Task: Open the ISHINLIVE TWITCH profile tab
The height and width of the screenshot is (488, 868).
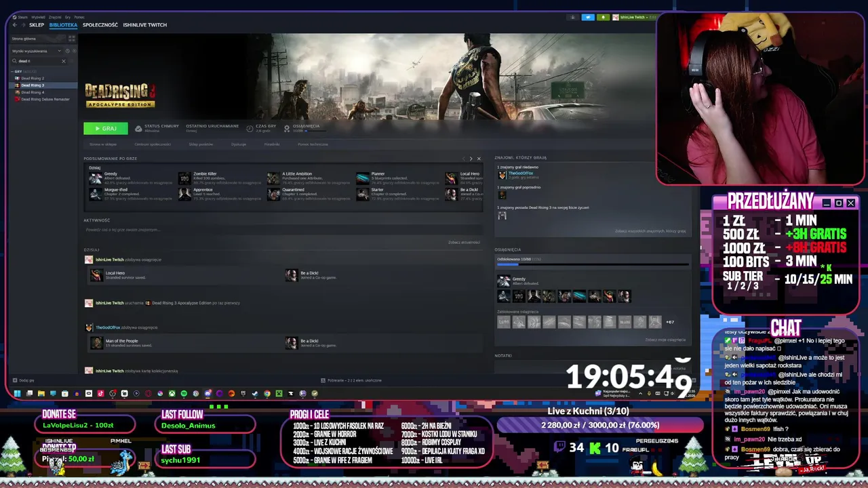Action: click(144, 25)
